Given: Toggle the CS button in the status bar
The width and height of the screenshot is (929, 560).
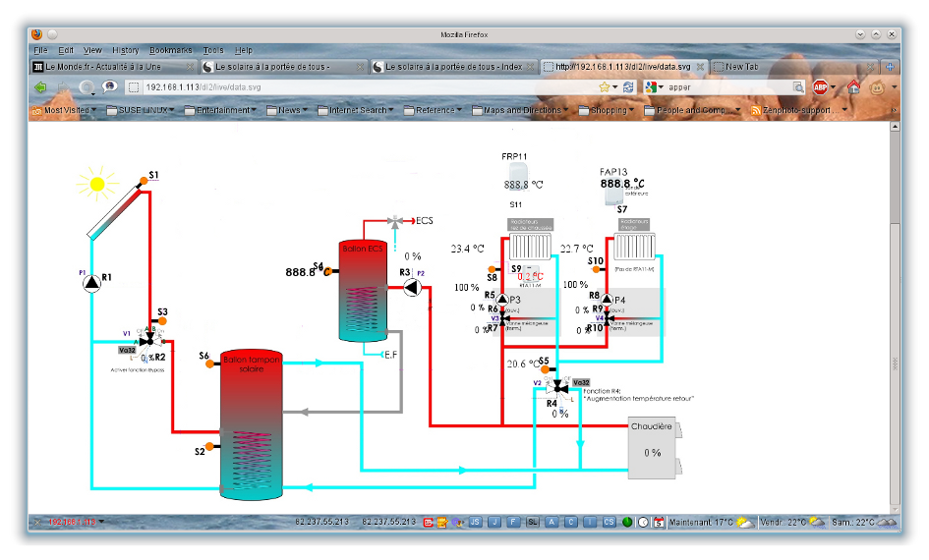Looking at the screenshot, I should 609,522.
